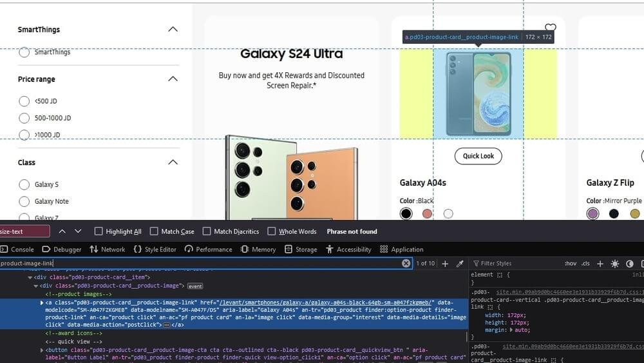The height and width of the screenshot is (363, 644).
Task: Go to next find result arrow
Action: 78,231
